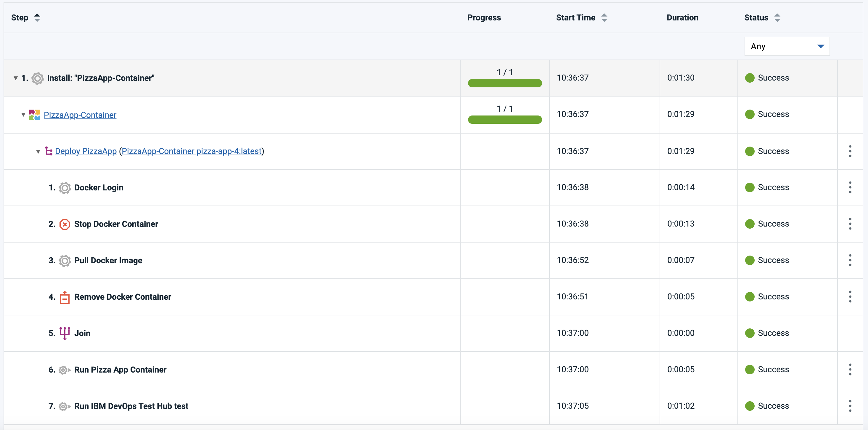The height and width of the screenshot is (430, 868).
Task: Open the Deploy PizzaApp link
Action: pos(86,151)
